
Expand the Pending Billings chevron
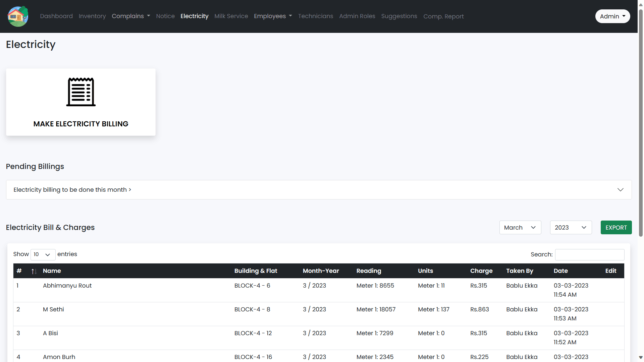[620, 189]
